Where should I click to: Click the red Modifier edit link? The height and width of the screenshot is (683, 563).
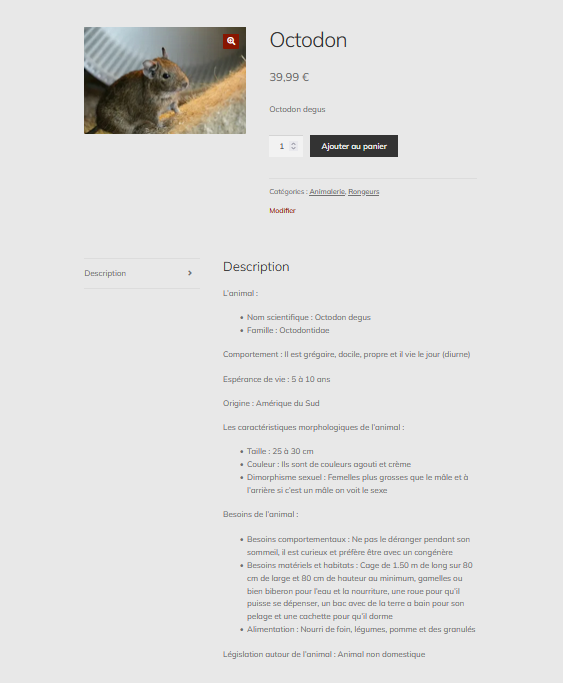282,210
